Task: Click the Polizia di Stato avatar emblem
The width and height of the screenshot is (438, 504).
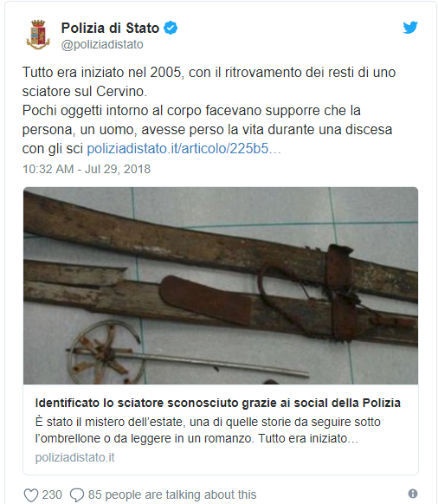Action: click(x=38, y=35)
